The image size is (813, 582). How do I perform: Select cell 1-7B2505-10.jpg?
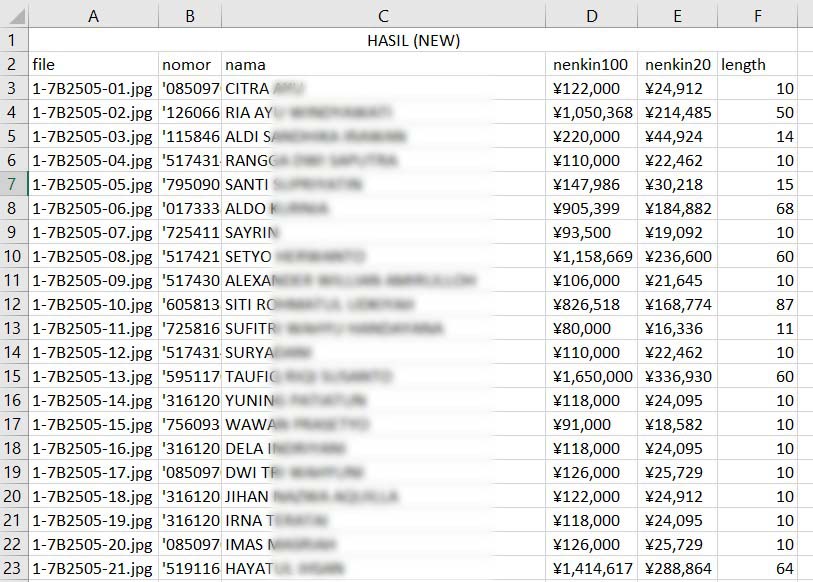pos(93,304)
